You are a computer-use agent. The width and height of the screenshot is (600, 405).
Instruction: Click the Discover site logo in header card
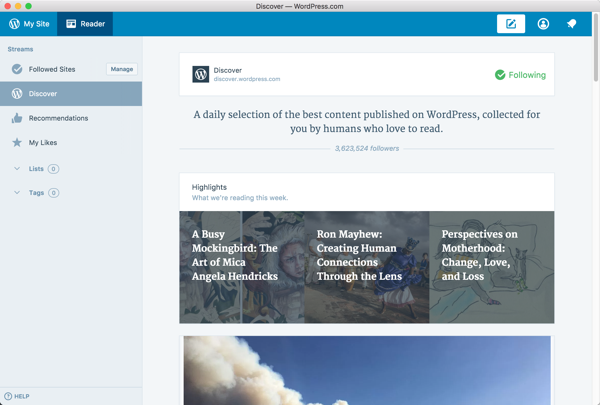pyautogui.click(x=201, y=74)
